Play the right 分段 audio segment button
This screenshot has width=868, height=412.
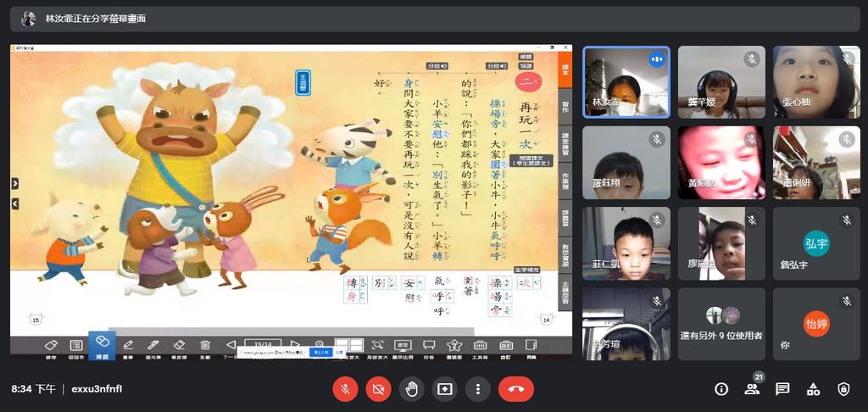tap(497, 66)
